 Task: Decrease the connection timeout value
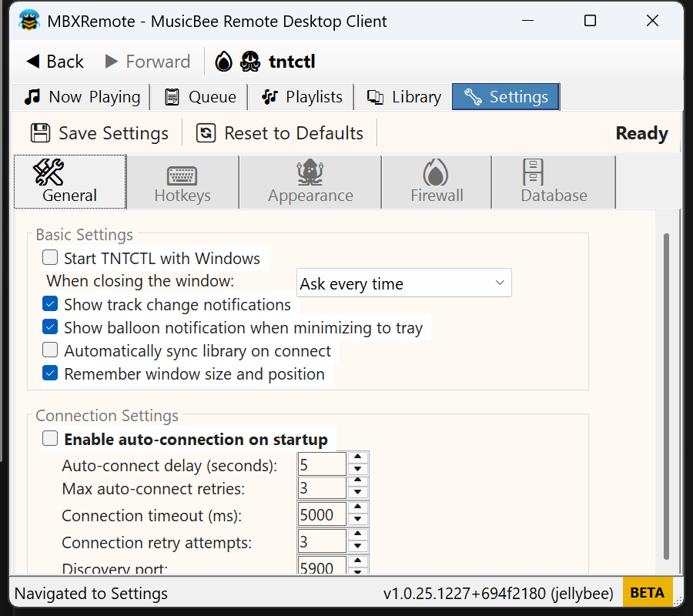tap(358, 520)
